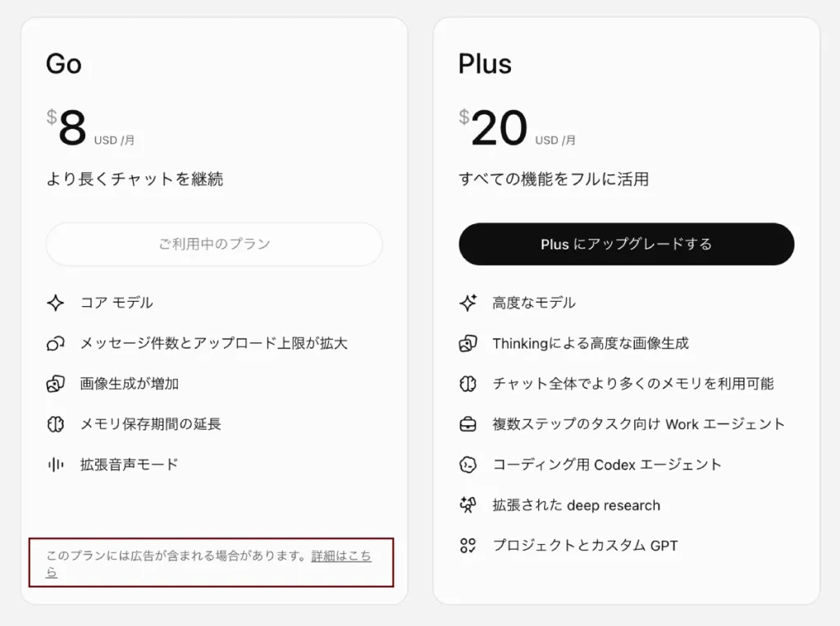
Task: Click the sparkle icon beside コア モデル
Action: coord(55,303)
